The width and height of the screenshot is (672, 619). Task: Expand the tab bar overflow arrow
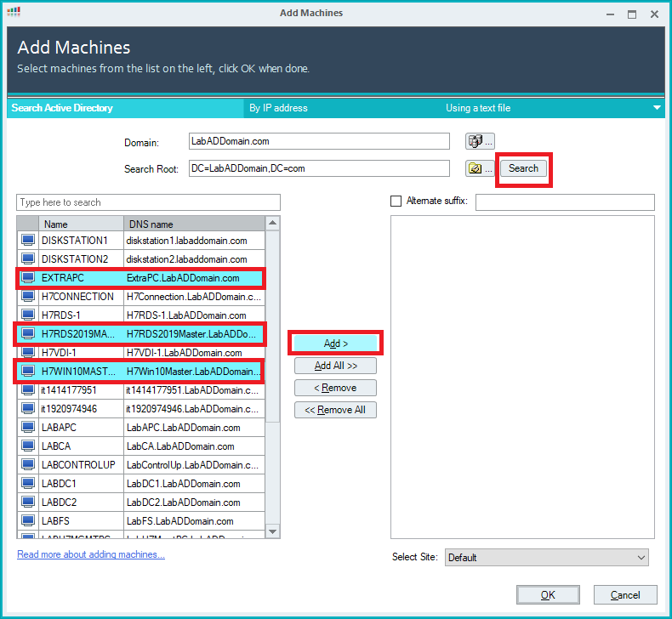pyautogui.click(x=657, y=108)
